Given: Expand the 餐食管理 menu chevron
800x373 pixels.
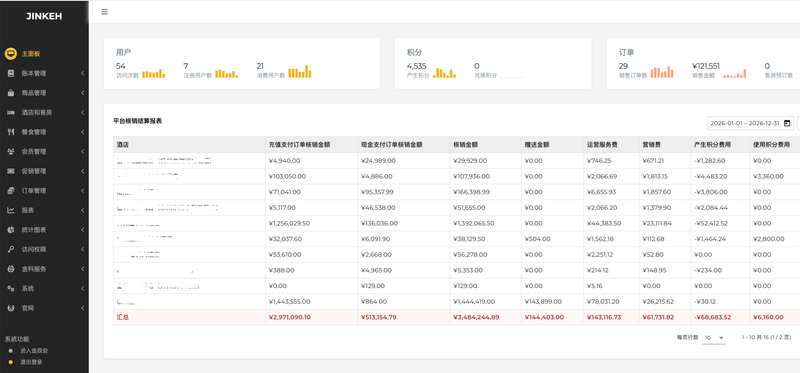Looking at the screenshot, I should pyautogui.click(x=82, y=132).
